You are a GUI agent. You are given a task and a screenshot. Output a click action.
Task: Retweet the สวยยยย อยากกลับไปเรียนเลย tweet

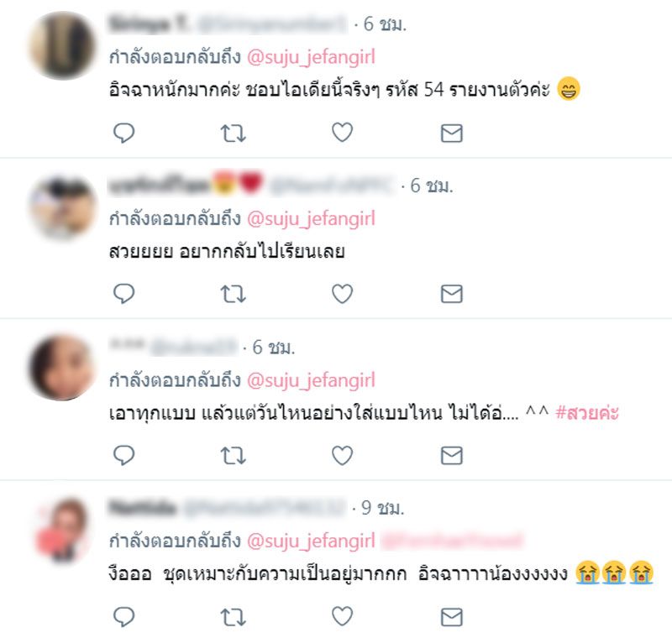pos(234,294)
